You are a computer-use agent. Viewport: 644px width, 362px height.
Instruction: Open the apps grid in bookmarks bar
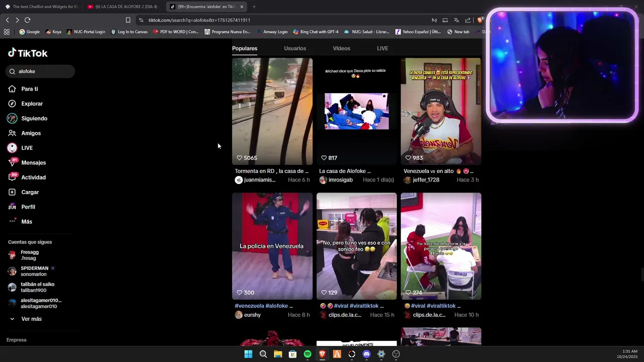7,32
